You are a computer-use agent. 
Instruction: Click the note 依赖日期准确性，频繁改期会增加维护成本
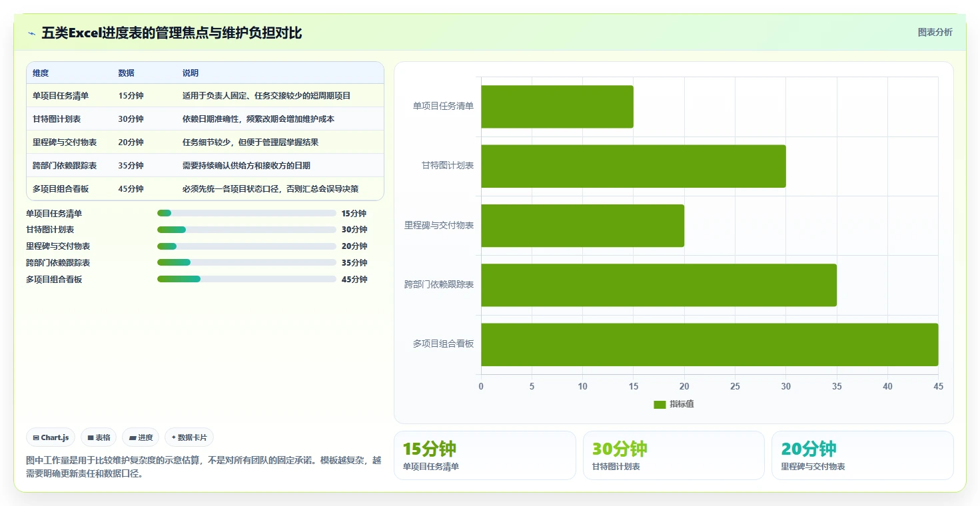(x=258, y=119)
